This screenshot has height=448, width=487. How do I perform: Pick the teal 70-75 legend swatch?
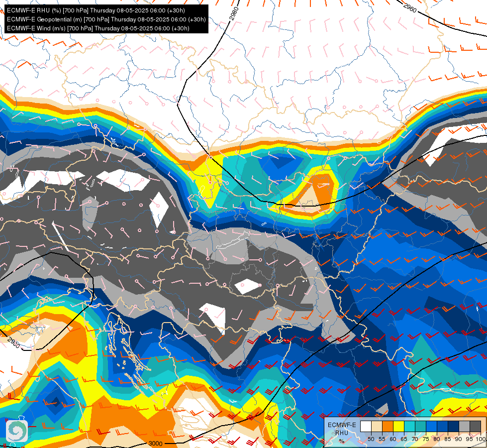tap(420, 426)
